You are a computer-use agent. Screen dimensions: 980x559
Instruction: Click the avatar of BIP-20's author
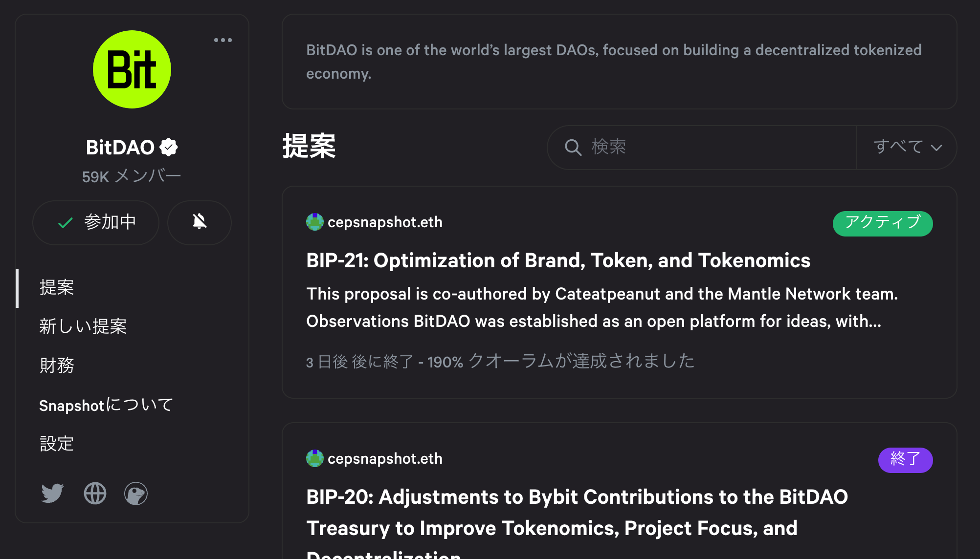315,458
